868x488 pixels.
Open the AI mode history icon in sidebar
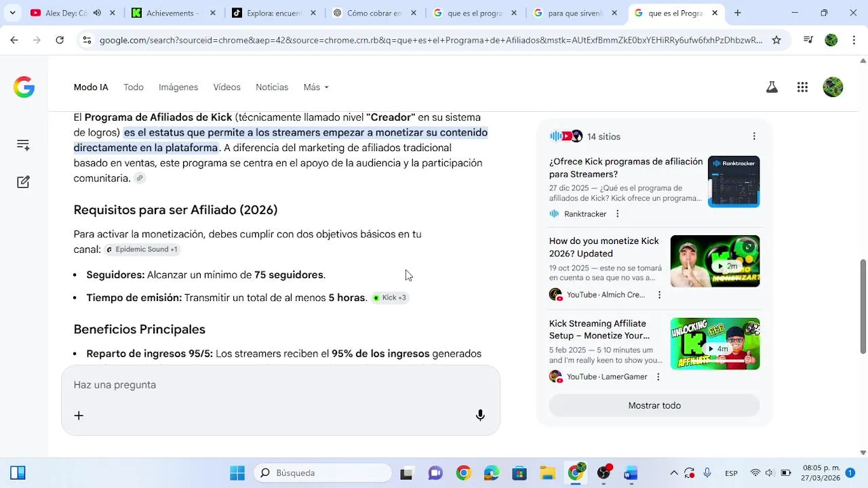coord(23,144)
